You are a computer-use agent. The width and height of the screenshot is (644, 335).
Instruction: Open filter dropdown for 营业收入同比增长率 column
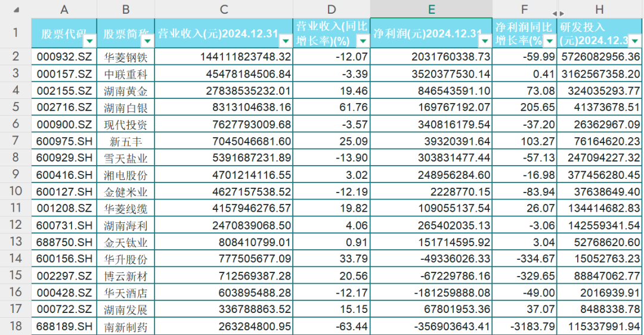[363, 41]
